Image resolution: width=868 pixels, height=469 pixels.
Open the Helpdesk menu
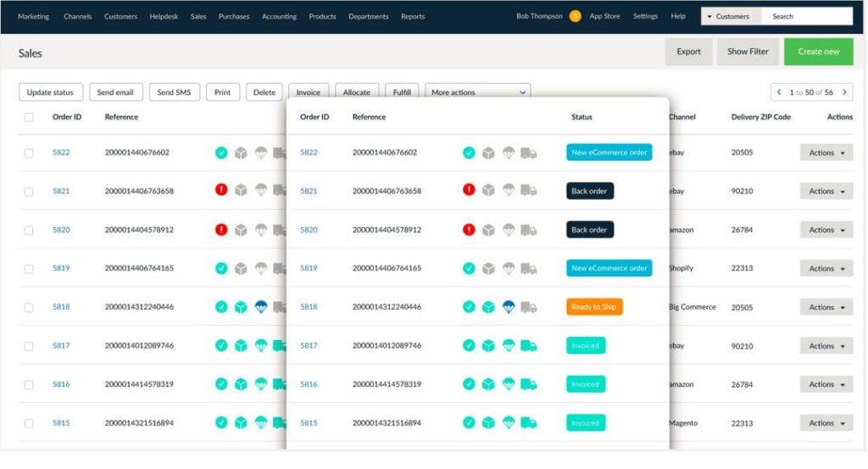(164, 16)
